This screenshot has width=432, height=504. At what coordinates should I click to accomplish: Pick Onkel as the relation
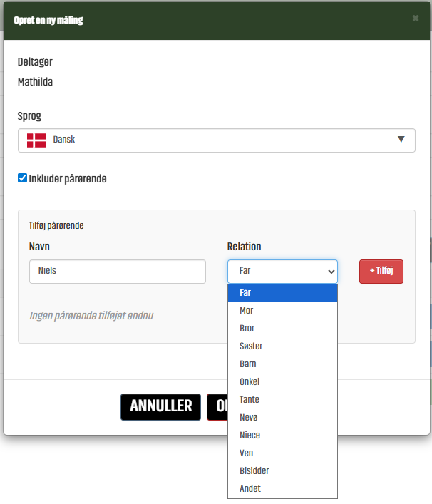coord(282,382)
